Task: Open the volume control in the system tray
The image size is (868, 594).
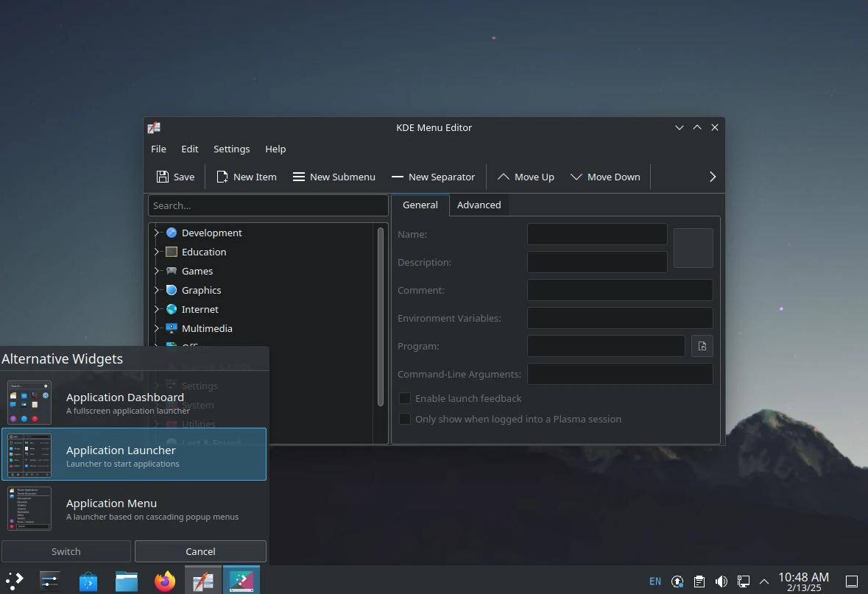Action: coord(721,581)
